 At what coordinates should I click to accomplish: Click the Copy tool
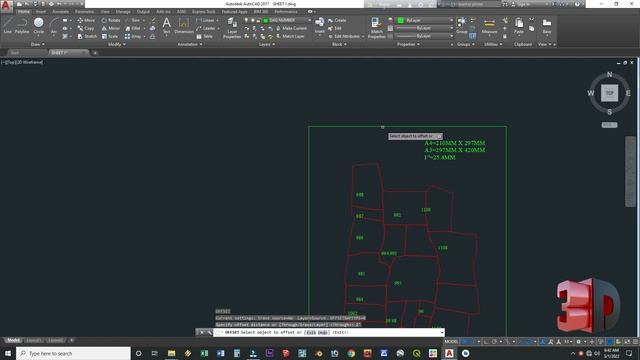point(86,28)
